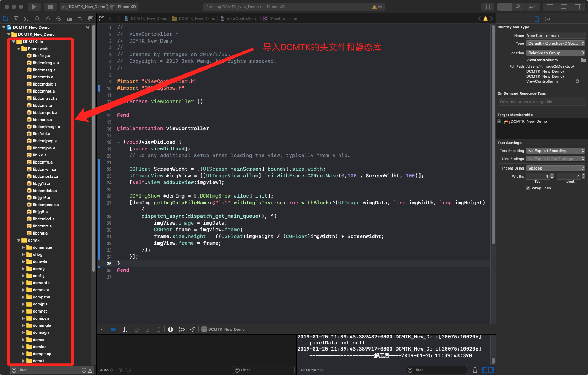
Task: Go forward in editor history
Action: click(119, 18)
